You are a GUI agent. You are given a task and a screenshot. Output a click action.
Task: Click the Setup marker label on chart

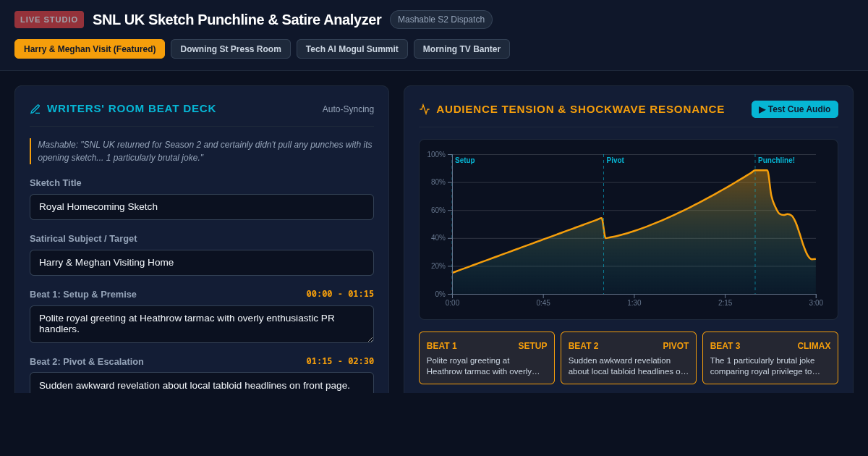click(x=465, y=161)
